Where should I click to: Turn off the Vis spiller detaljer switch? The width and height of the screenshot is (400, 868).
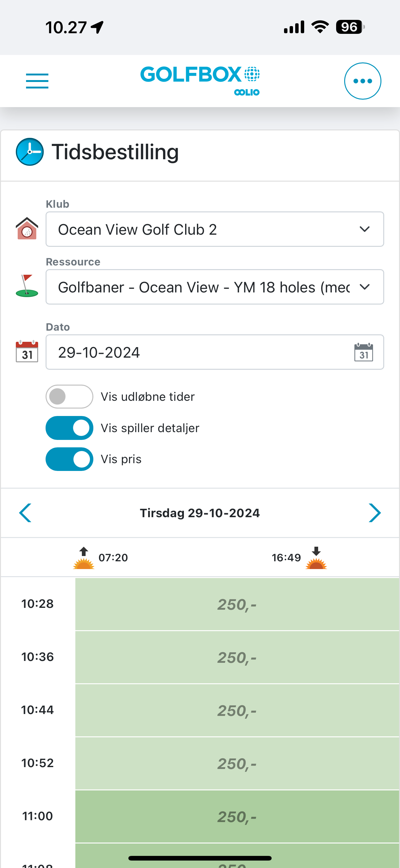click(69, 428)
